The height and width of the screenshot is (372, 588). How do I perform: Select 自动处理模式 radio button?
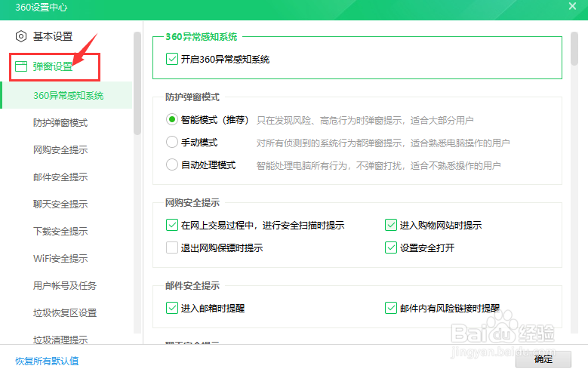tap(172, 164)
